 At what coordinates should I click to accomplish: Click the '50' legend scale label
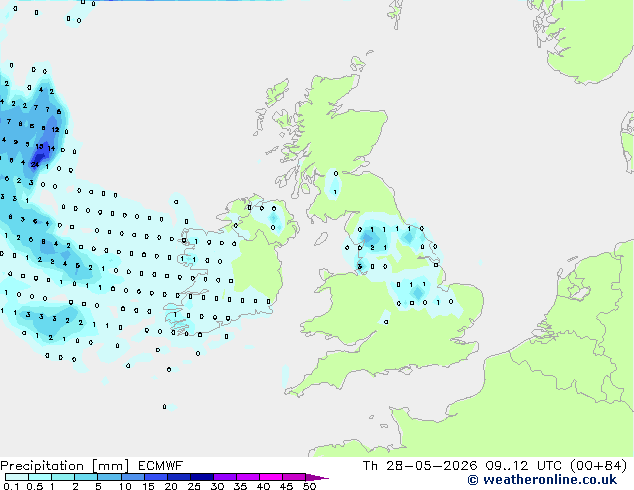pyautogui.click(x=309, y=486)
